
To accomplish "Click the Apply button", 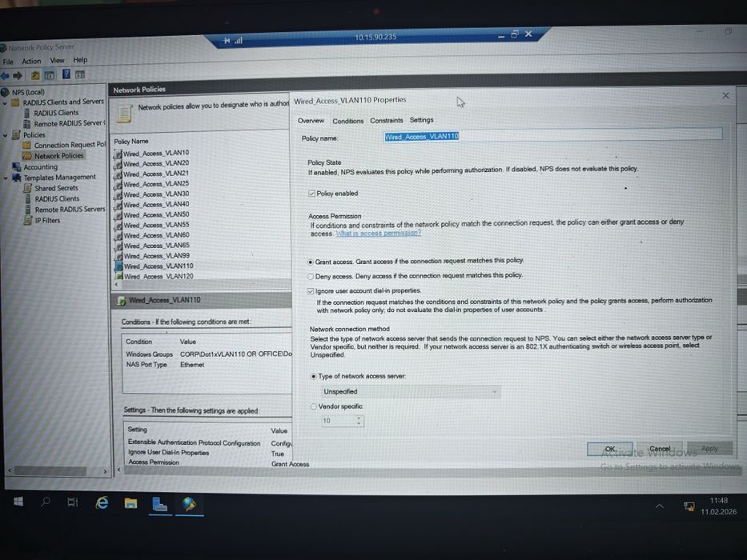I will pos(709,448).
